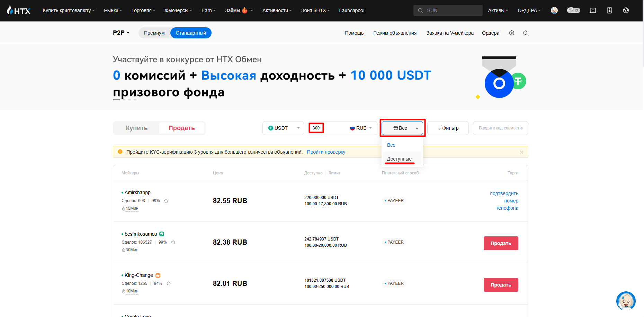Open the Amirkhanpp maker profile
644x317 pixels.
pos(137,192)
